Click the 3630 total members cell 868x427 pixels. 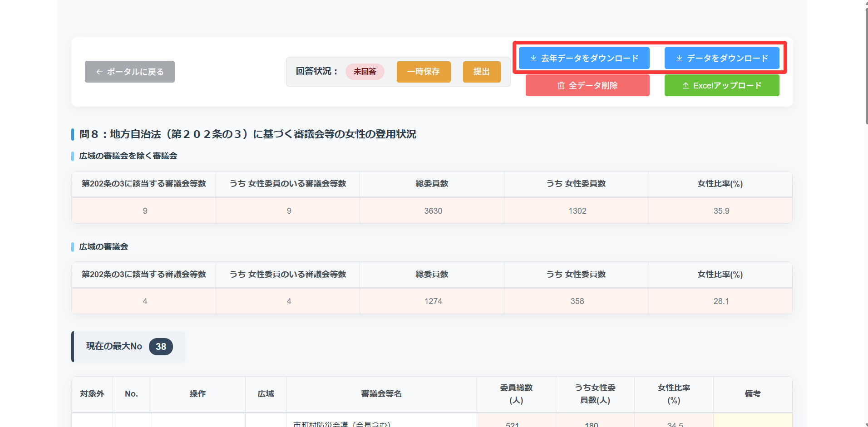433,211
